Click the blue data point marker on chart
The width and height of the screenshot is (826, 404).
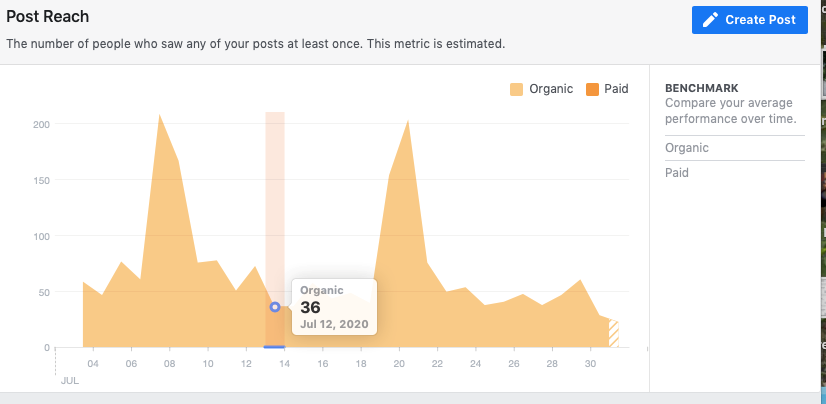[x=274, y=307]
